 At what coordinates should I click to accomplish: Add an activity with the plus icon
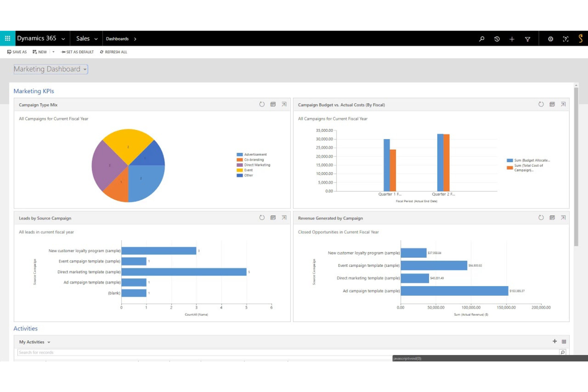pyautogui.click(x=555, y=341)
